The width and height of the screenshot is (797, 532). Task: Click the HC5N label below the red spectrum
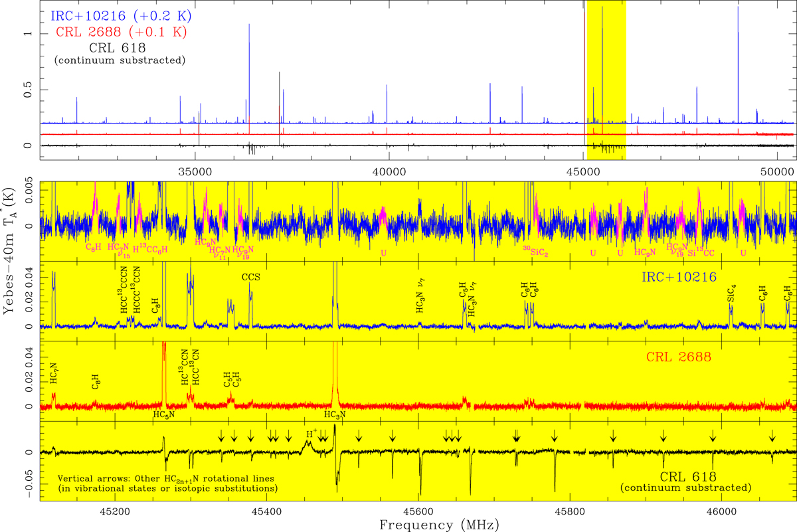click(x=164, y=415)
